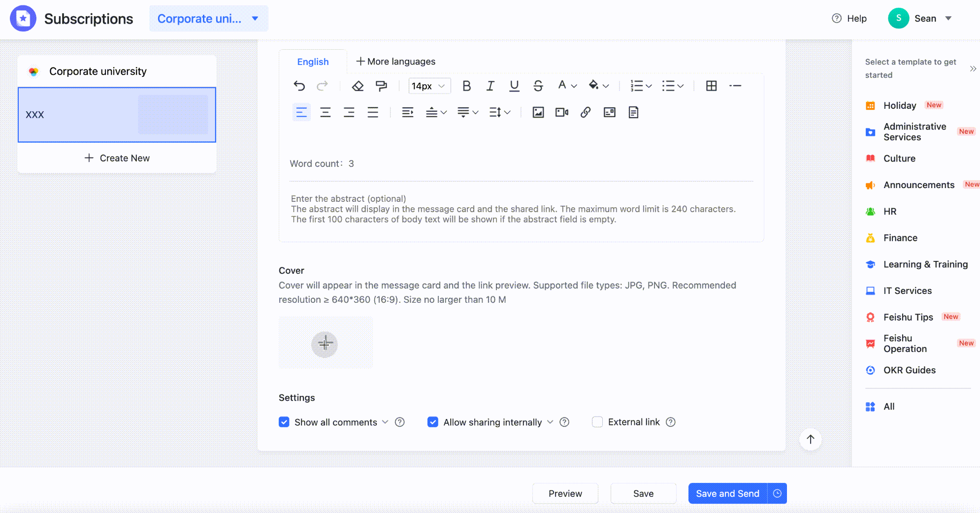The image size is (980, 513).
Task: Toggle strikethrough formatting
Action: click(538, 86)
